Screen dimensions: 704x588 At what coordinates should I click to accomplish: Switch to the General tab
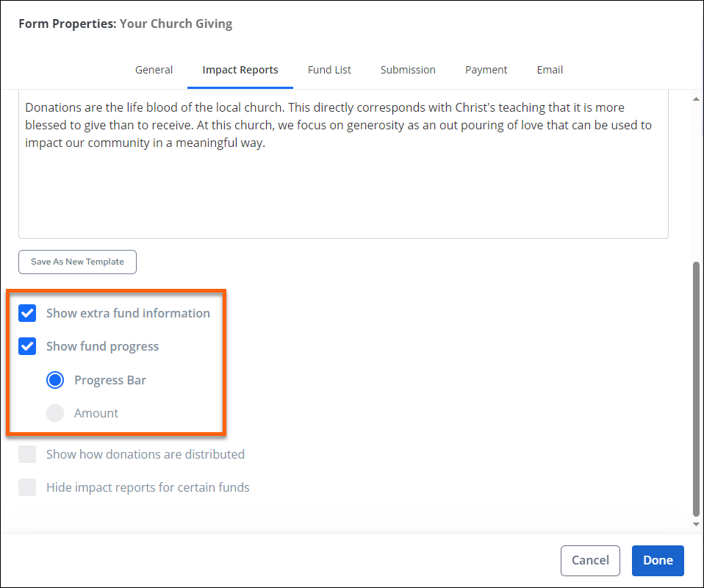click(154, 70)
